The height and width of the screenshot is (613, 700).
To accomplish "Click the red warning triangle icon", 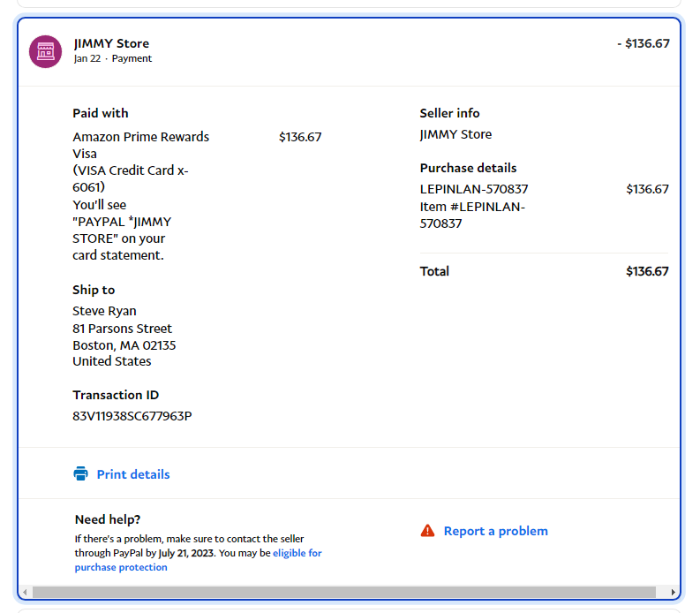I will (427, 530).
